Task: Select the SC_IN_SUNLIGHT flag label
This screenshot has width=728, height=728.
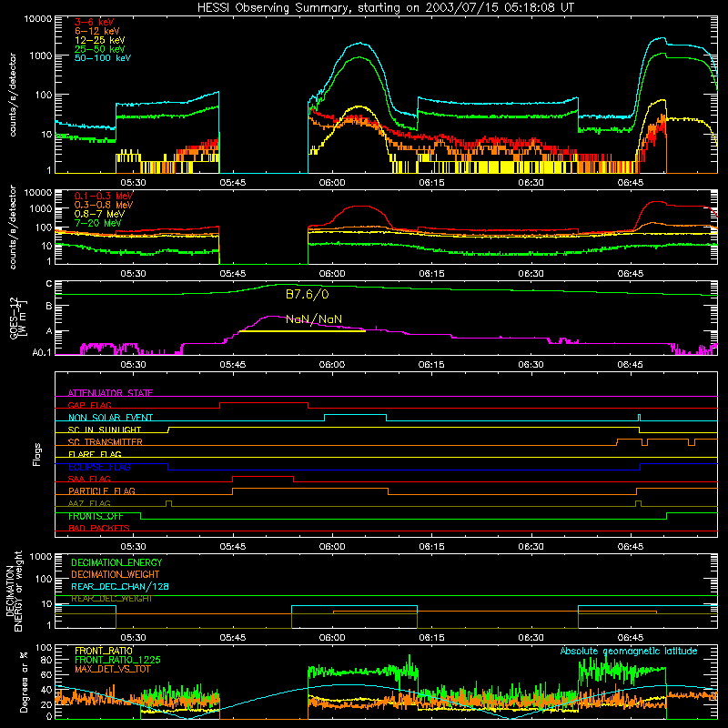Action: tap(105, 430)
